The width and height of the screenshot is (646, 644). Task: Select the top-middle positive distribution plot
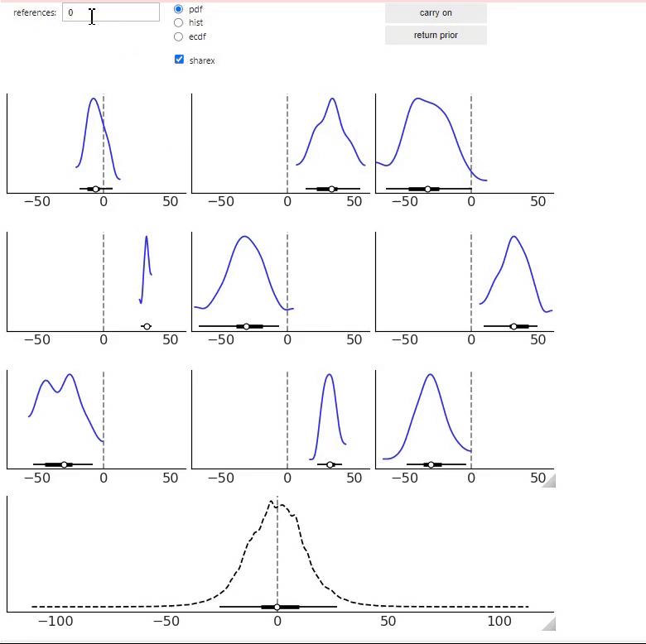(281, 144)
